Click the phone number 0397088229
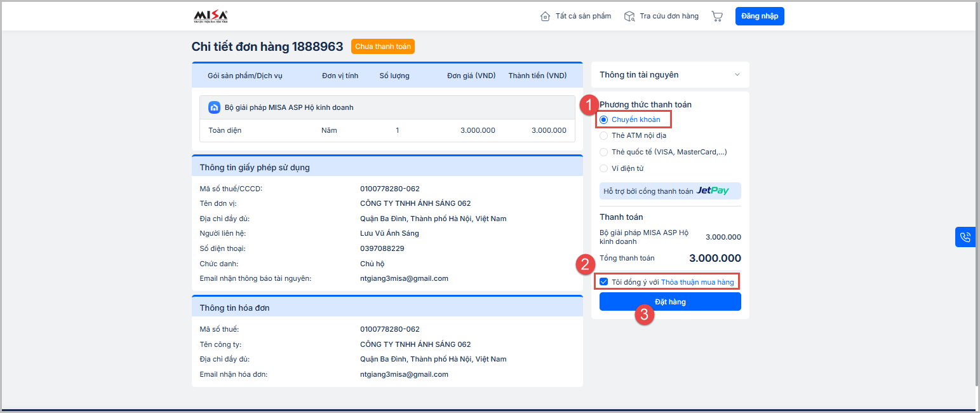Image resolution: width=980 pixels, height=413 pixels. 382,248
